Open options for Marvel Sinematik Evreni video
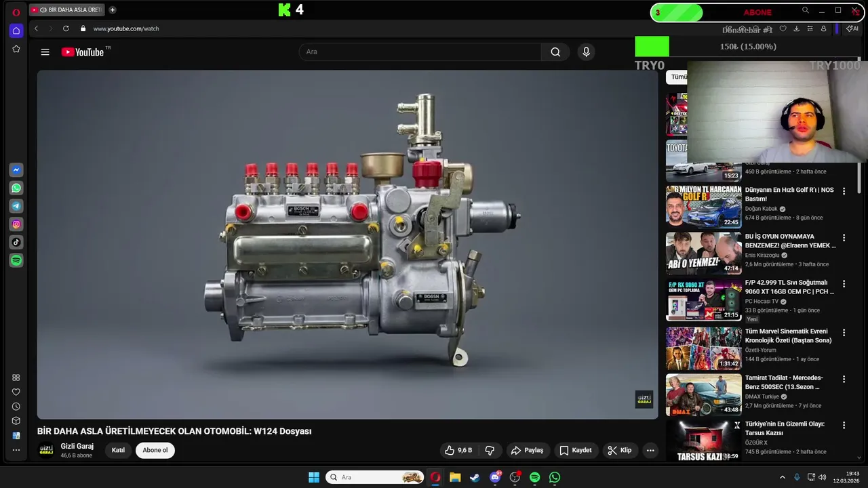Image resolution: width=868 pixels, height=488 pixels. (x=844, y=333)
